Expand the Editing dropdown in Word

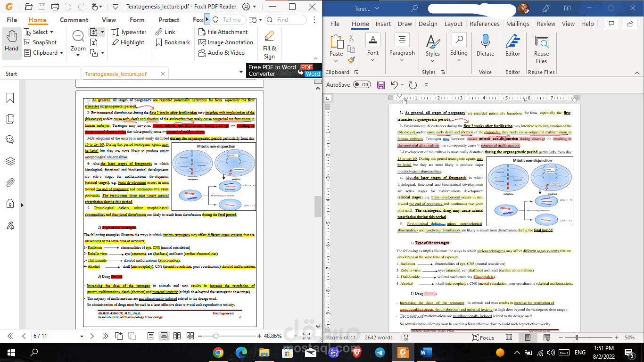pos(459,60)
